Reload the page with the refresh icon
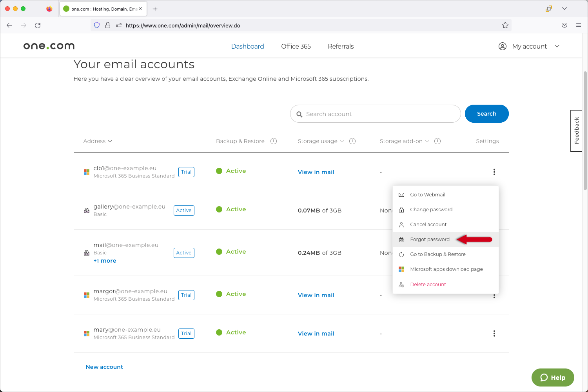The height and width of the screenshot is (392, 588). tap(38, 25)
